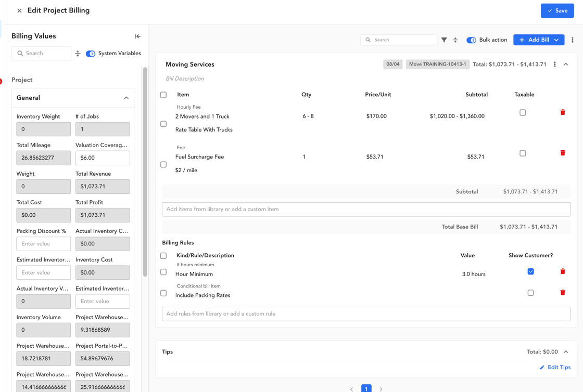Open the bills filter icon

click(x=444, y=40)
